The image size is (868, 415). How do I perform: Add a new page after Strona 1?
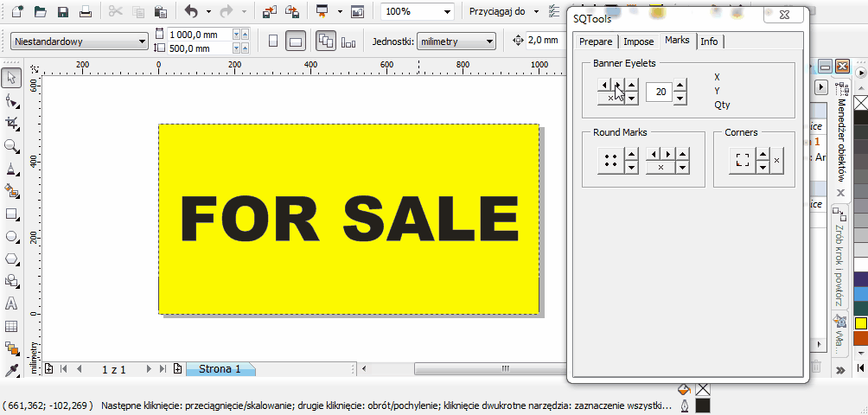pyautogui.click(x=178, y=369)
